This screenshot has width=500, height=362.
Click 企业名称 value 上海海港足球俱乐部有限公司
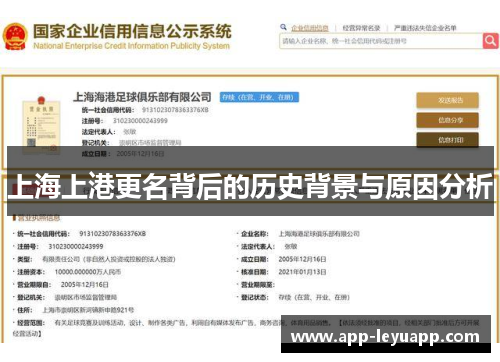(x=319, y=234)
